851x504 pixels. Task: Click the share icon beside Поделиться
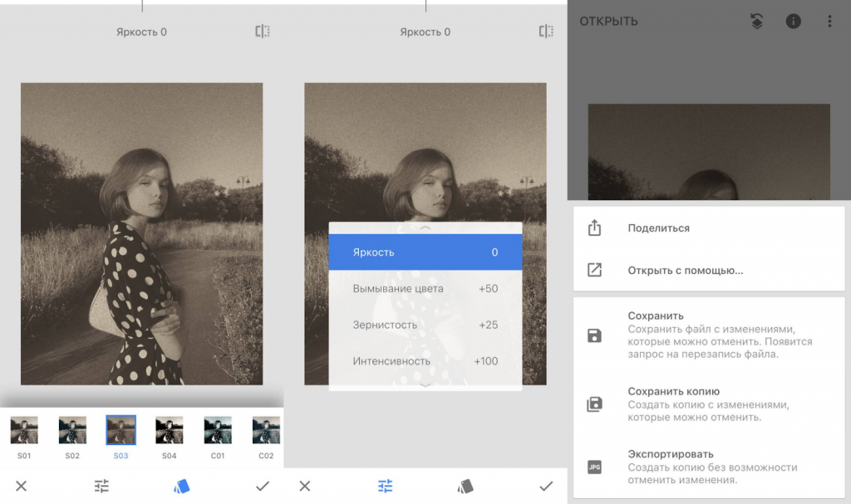(x=594, y=228)
